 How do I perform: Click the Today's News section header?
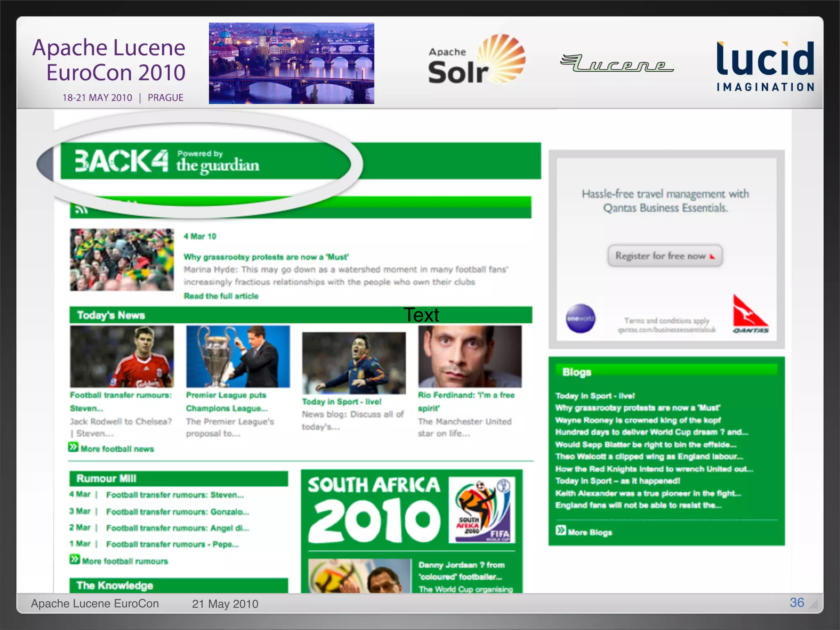pyautogui.click(x=301, y=315)
